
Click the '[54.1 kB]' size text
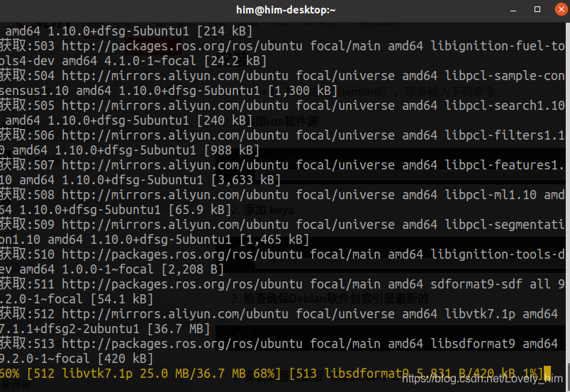(x=122, y=299)
